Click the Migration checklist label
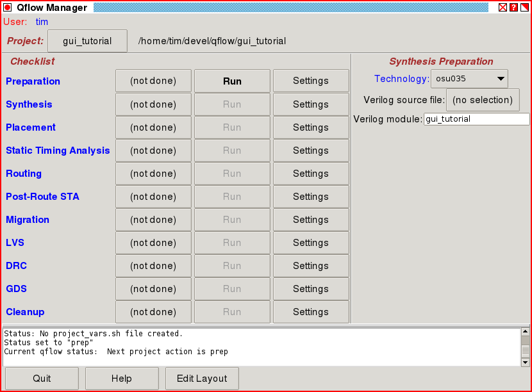The width and height of the screenshot is (532, 392). 28,220
